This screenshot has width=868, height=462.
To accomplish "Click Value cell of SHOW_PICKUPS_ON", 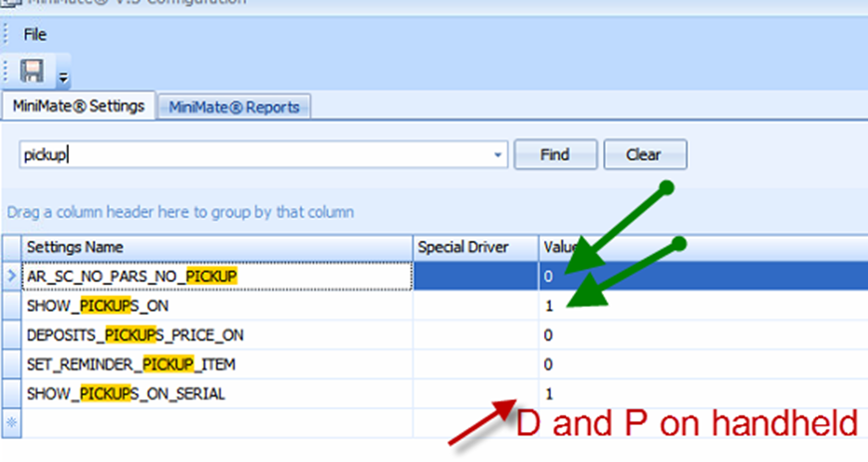I will (x=703, y=306).
